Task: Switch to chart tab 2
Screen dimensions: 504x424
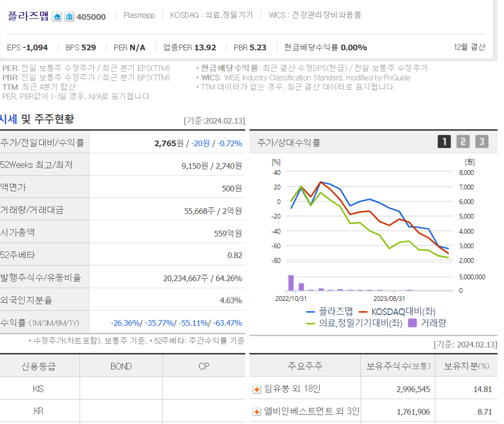Action: pyautogui.click(x=463, y=141)
